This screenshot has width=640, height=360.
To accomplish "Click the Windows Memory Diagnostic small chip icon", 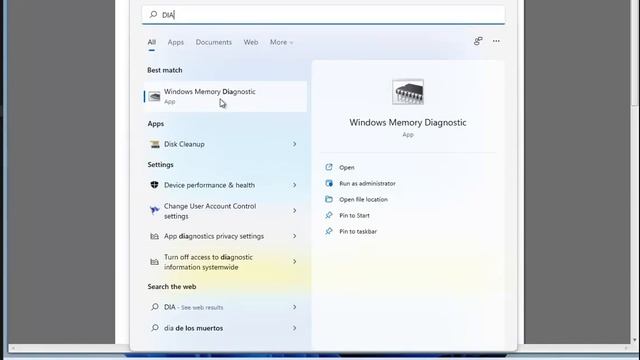I will pos(154,96).
